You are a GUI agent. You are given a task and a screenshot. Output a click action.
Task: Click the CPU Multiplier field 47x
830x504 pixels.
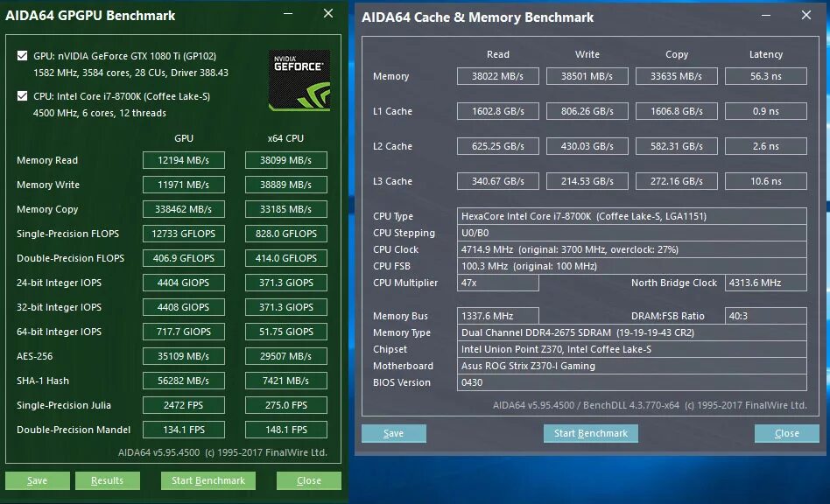(498, 283)
